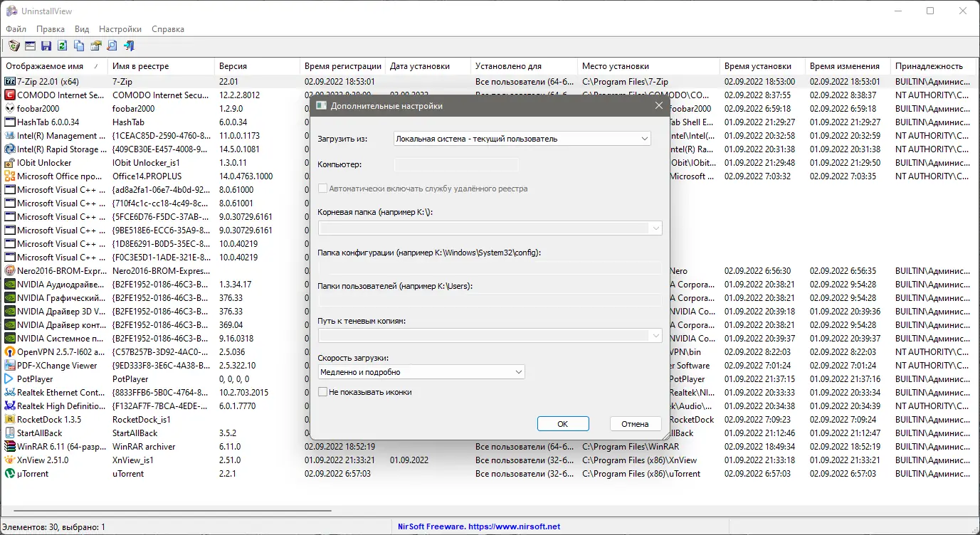
Task: Click the Copy selected items toolbar icon
Action: [79, 46]
